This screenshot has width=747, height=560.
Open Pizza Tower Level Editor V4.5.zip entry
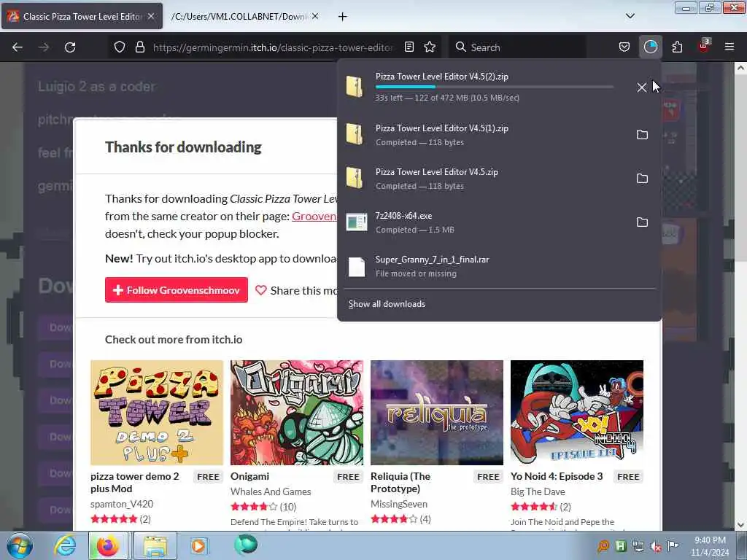[484, 179]
